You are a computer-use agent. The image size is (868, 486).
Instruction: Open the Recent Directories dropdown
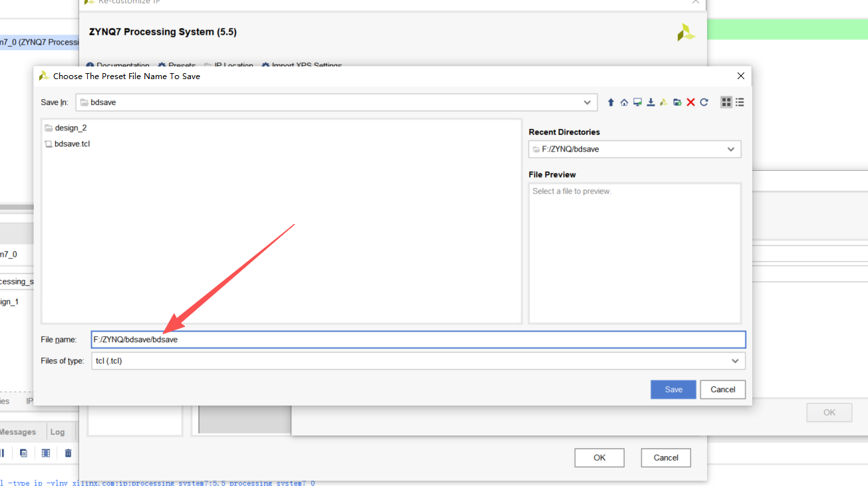[731, 149]
